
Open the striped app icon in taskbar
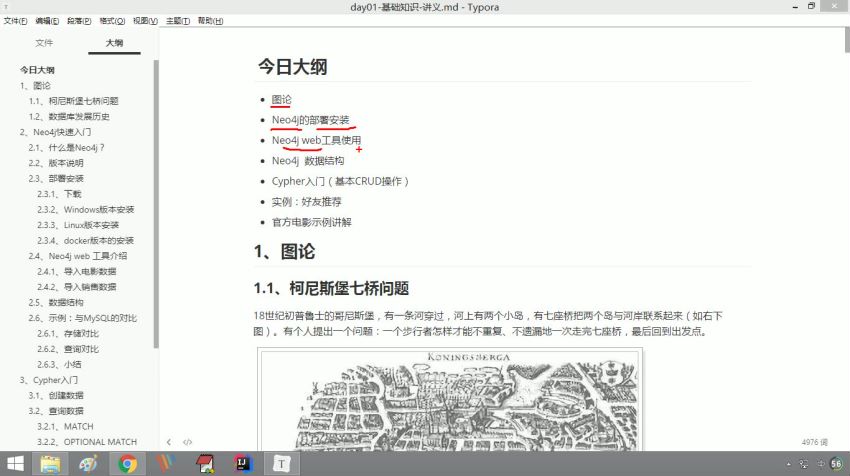click(x=165, y=464)
